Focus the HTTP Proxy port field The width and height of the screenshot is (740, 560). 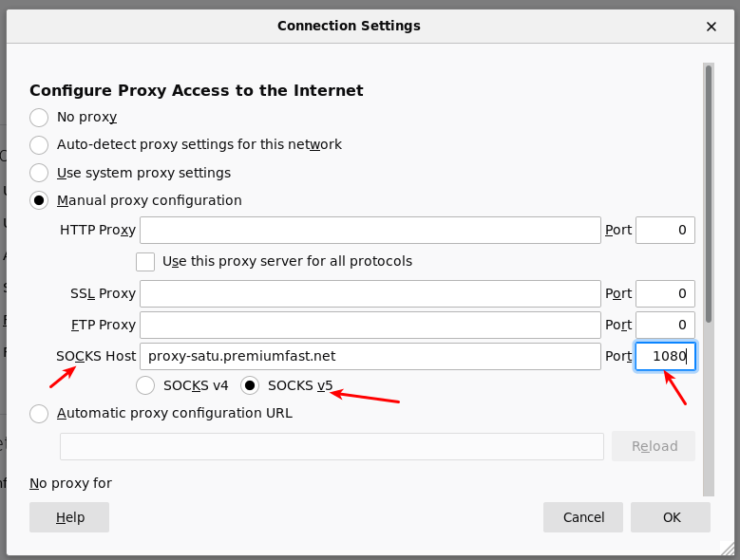[665, 230]
